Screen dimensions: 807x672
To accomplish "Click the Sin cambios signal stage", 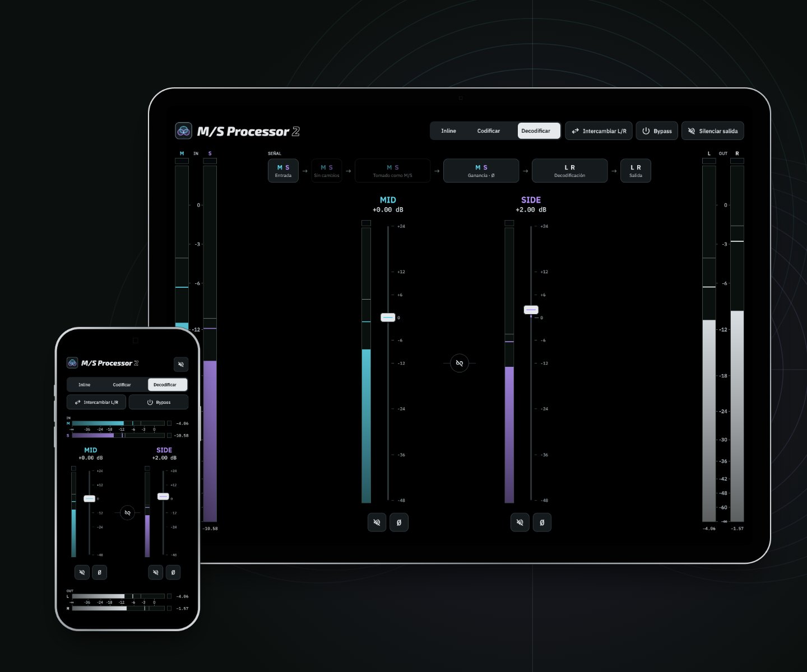I will 327,170.
